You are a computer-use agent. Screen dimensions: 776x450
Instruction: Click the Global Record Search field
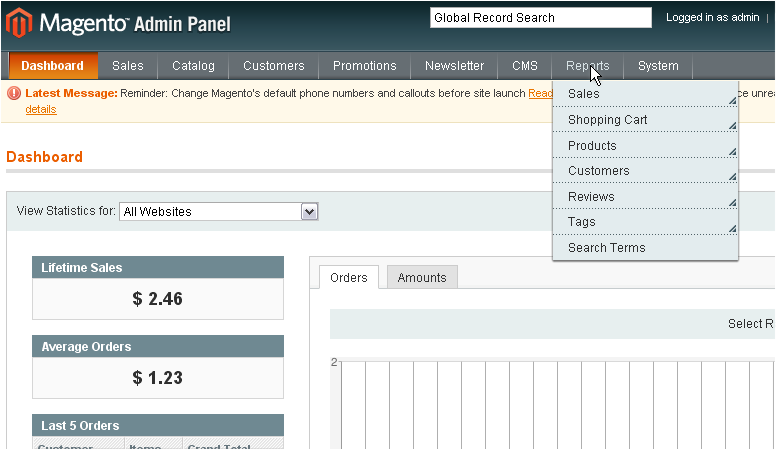pos(540,18)
